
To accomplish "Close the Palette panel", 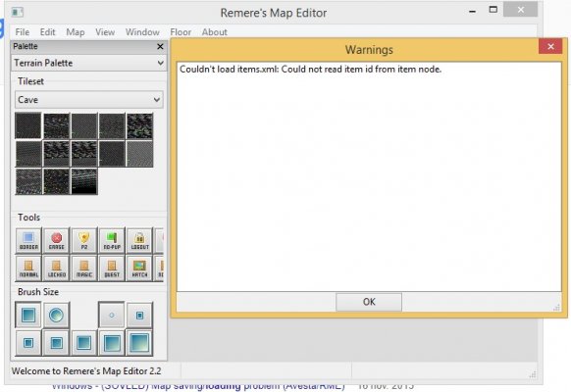I will pyautogui.click(x=160, y=46).
